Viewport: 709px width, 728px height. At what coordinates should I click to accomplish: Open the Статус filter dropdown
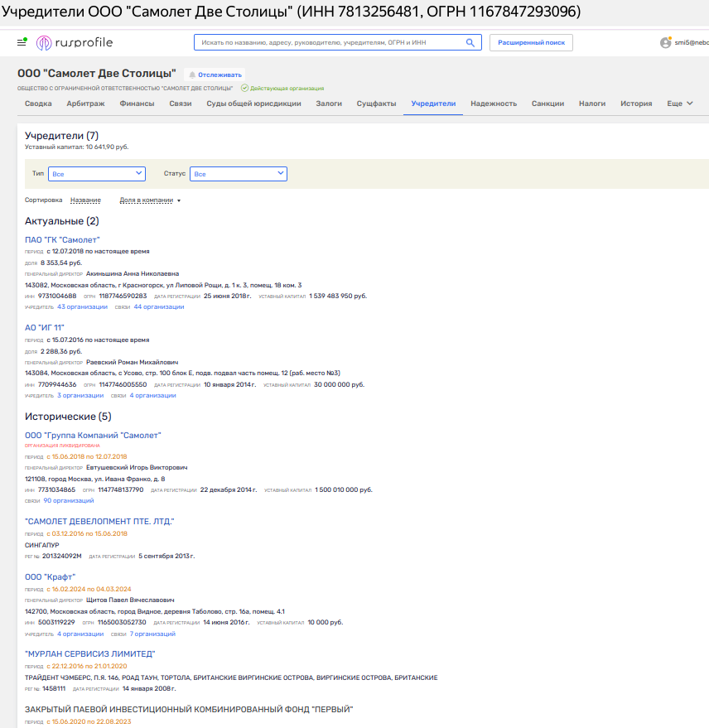239,174
